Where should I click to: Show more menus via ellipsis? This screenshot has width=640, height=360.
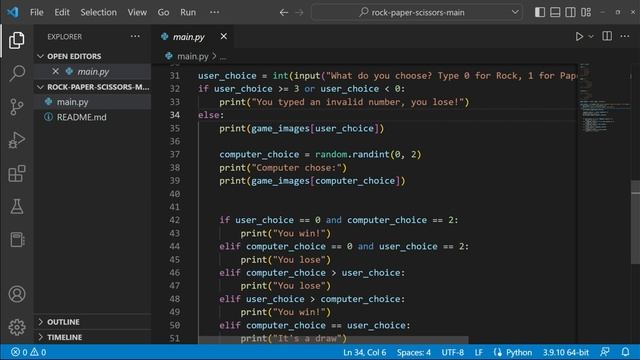pyautogui.click(x=214, y=12)
